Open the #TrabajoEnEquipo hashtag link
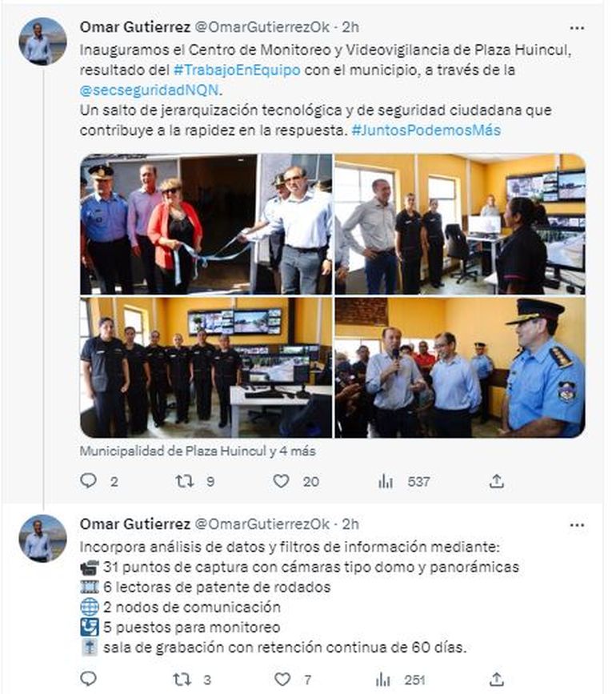Image resolution: width=616 pixels, height=694 pixels. [237, 70]
